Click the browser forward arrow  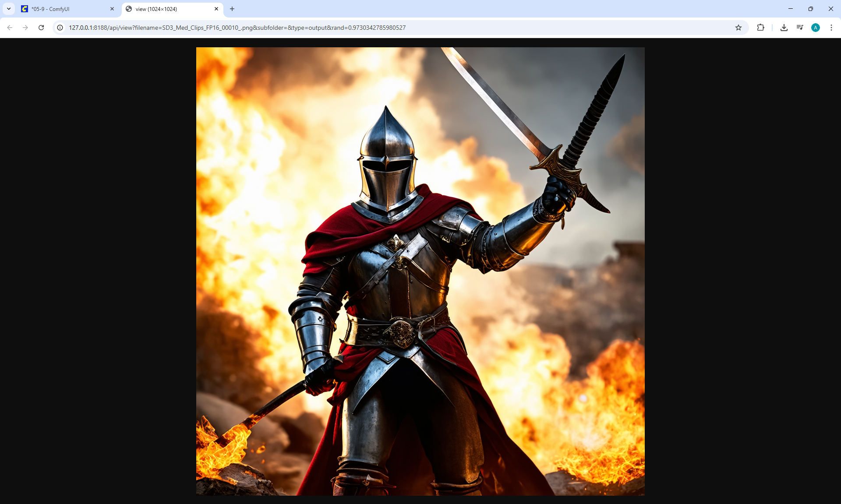point(25,28)
